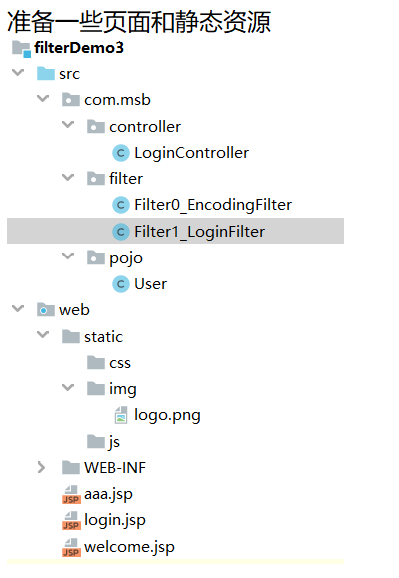Collapse the static folder
The height and width of the screenshot is (578, 399).
point(43,334)
